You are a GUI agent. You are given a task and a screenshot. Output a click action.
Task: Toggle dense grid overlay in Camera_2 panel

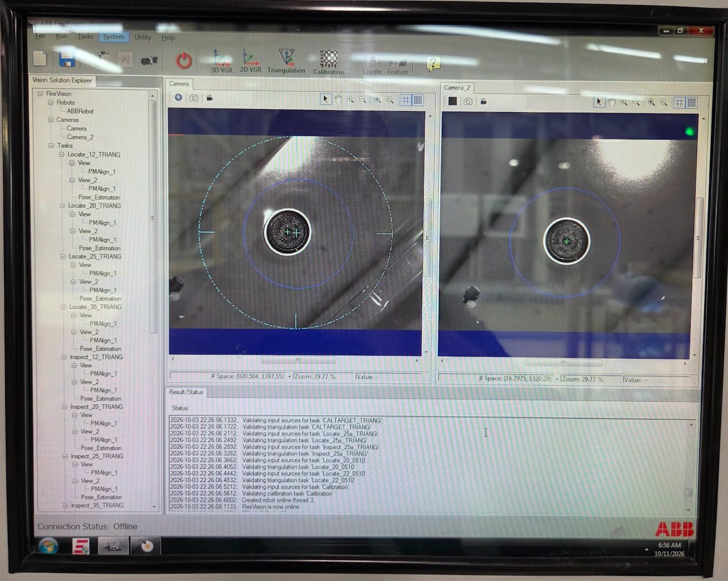[x=691, y=103]
